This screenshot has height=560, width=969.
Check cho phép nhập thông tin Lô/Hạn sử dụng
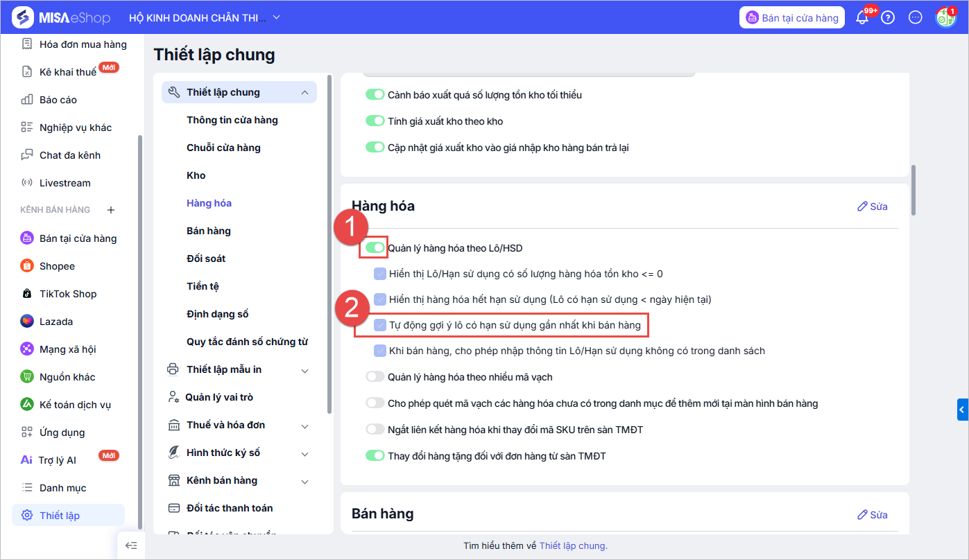[x=380, y=351]
